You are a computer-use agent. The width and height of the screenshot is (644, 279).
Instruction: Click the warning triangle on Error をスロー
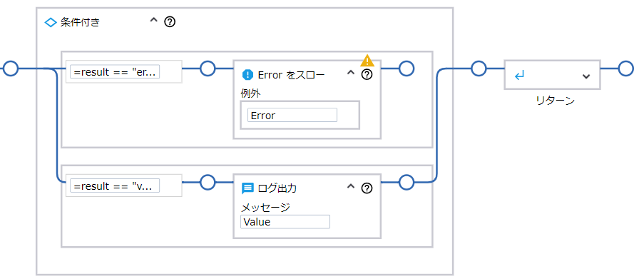point(367,61)
